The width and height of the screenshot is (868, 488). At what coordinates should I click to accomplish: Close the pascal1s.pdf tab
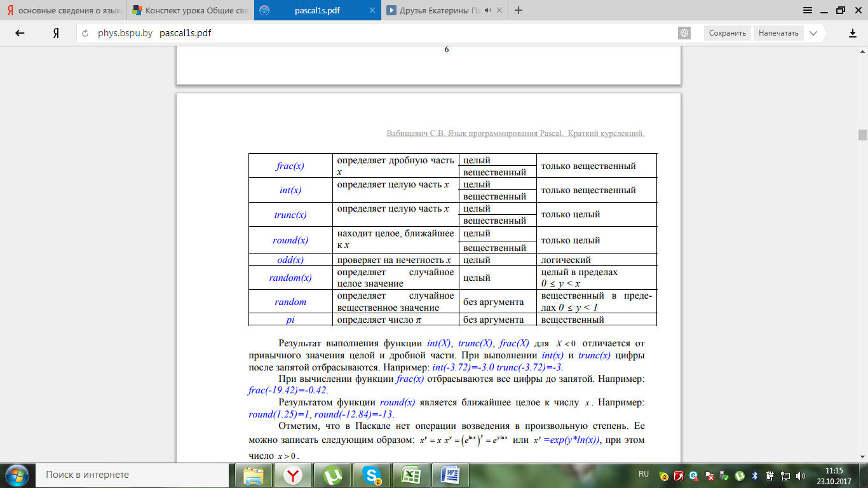[x=371, y=10]
